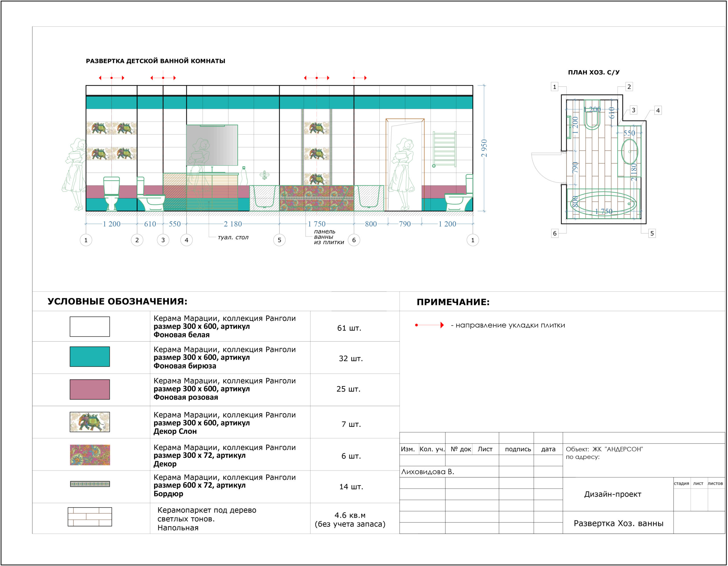
Task: Click corner marker box 2 on the plan
Action: (x=629, y=87)
